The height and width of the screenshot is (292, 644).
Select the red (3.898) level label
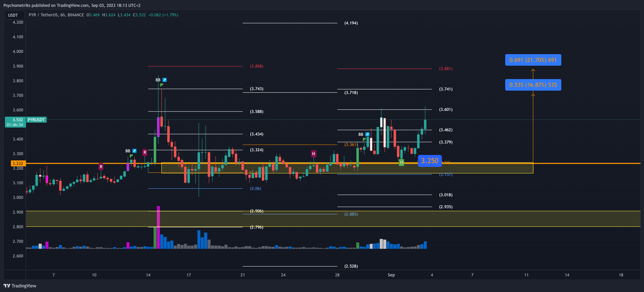[257, 66]
